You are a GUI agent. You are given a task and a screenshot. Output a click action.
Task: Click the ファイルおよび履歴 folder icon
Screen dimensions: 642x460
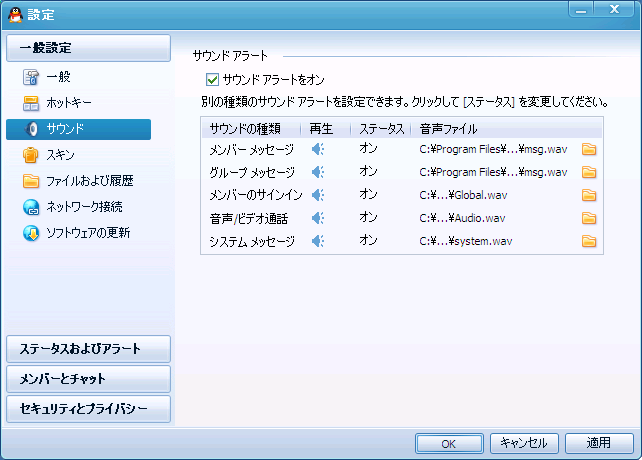point(31,181)
